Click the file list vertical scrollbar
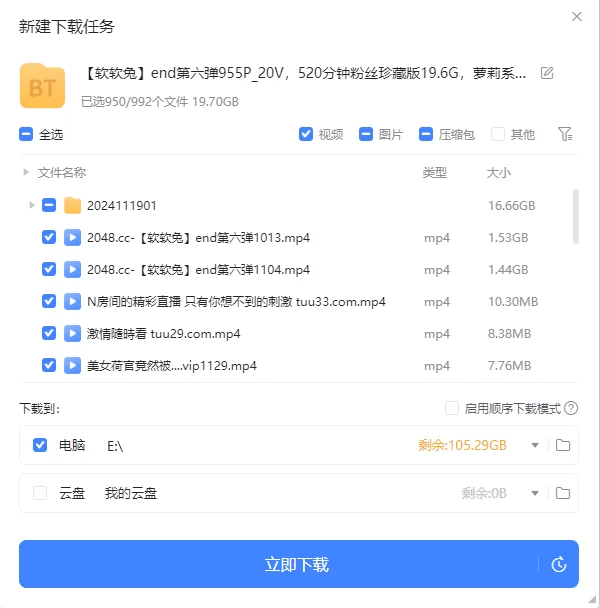Screen dimensions: 600x608 pos(575,216)
